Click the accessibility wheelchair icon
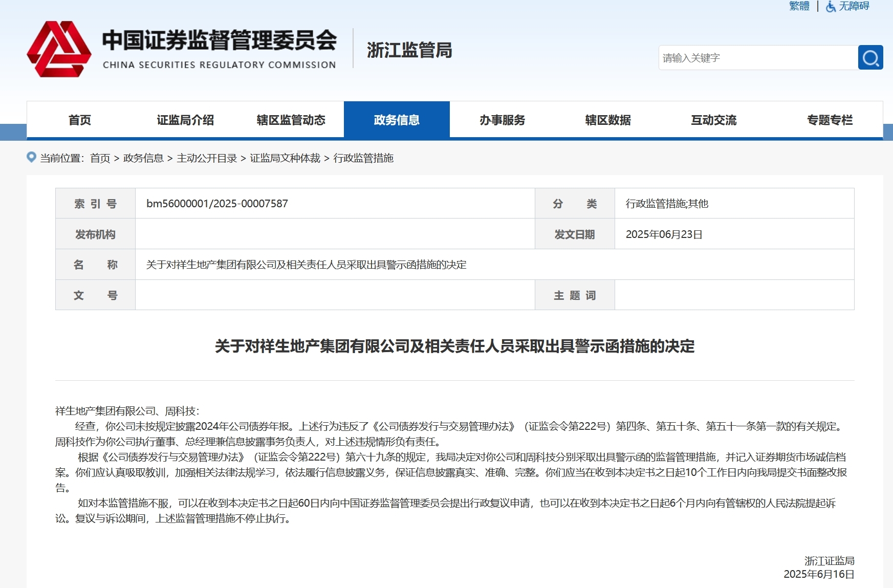Viewport: 893px width, 588px height. [831, 7]
